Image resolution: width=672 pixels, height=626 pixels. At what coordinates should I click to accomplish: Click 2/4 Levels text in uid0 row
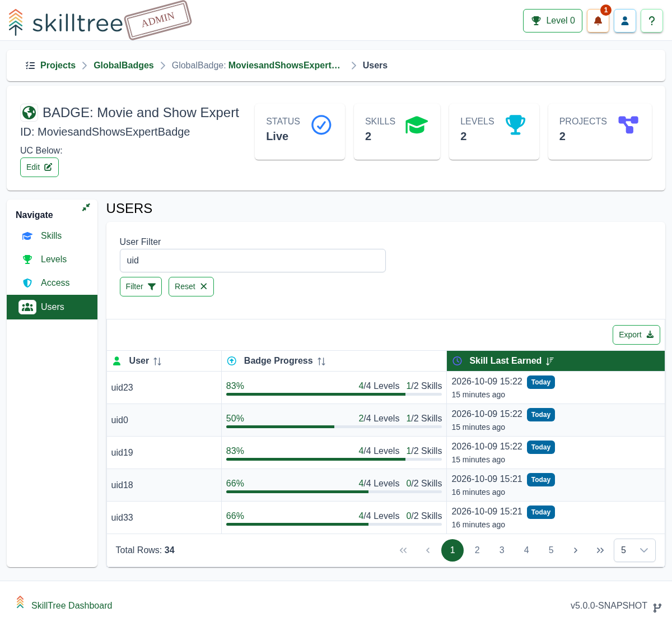tap(379, 419)
